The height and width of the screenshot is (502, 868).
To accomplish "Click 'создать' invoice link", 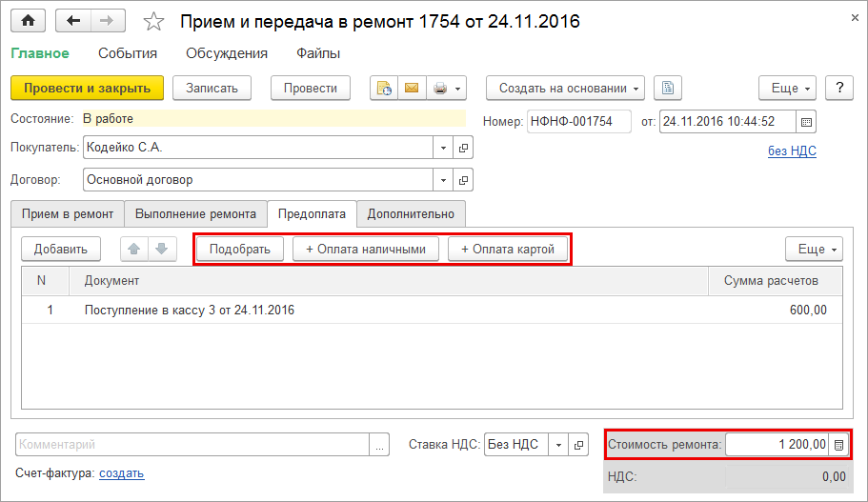I will tap(122, 473).
